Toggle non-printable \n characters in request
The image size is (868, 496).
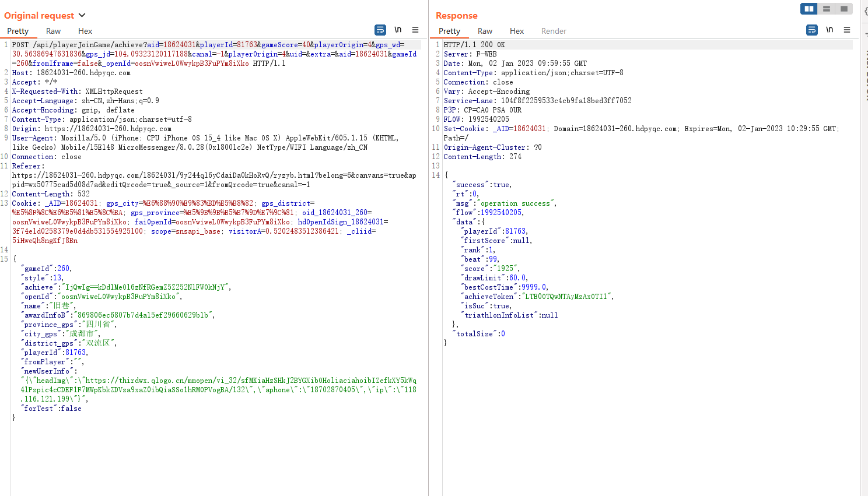click(398, 30)
